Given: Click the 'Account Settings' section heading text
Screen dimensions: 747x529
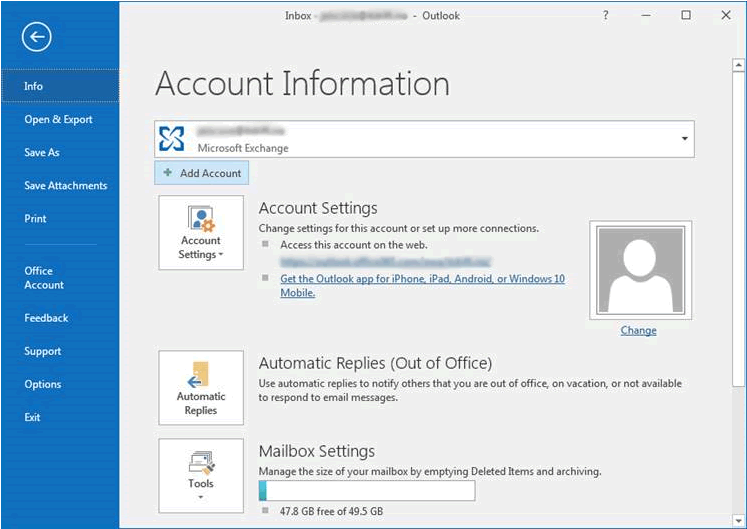Looking at the screenshot, I should [318, 208].
